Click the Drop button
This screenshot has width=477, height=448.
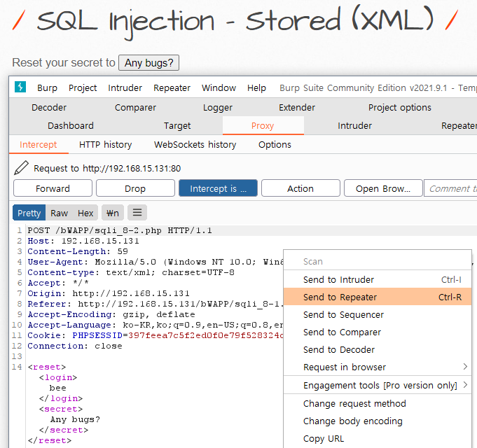(135, 188)
